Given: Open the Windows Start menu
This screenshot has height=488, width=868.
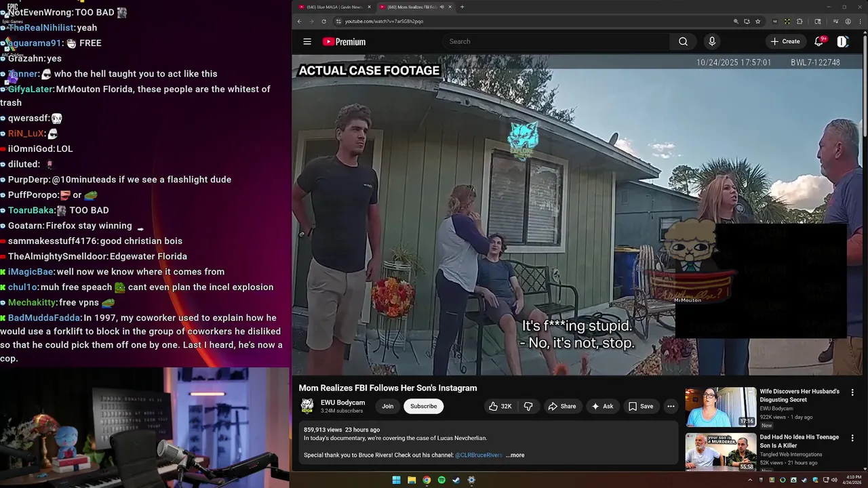Looking at the screenshot, I should tap(397, 480).
